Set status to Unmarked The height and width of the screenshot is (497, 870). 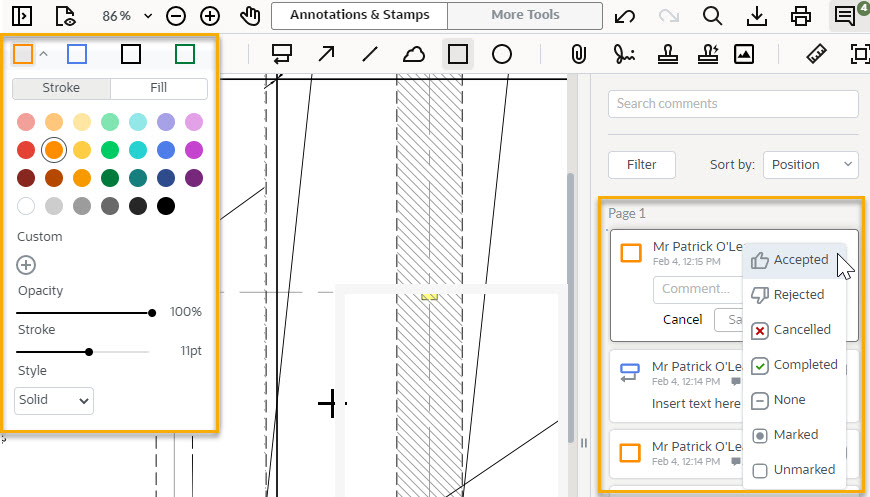coord(794,470)
